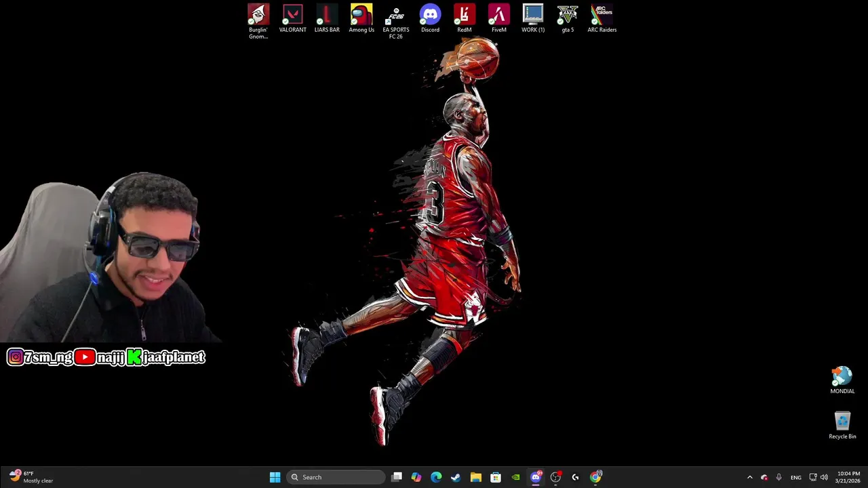Select EA SPORTS FC 26 desktop icon

395,22
